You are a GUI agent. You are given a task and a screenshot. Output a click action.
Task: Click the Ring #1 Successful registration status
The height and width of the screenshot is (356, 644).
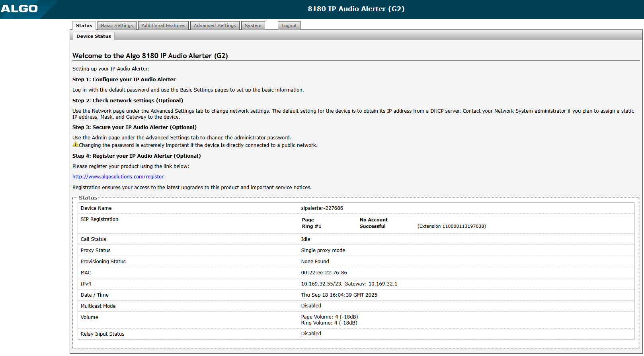(372, 226)
